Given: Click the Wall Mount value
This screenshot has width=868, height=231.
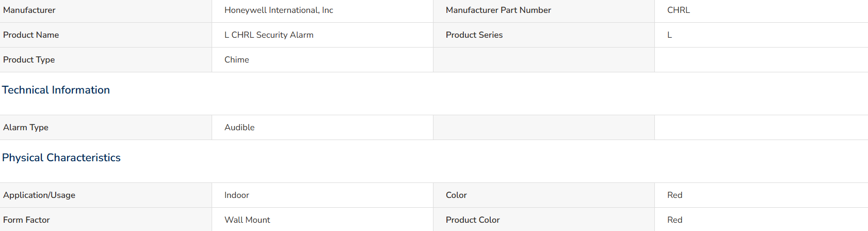Looking at the screenshot, I should 247,220.
